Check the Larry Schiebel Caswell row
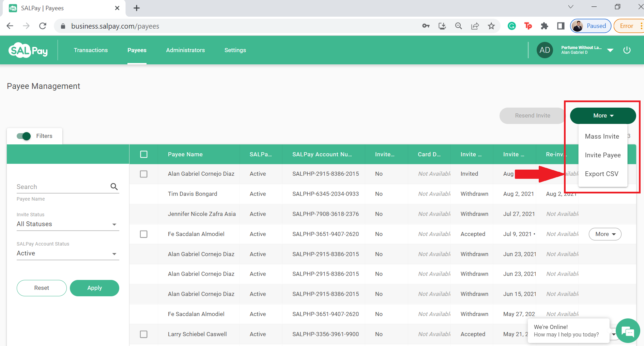The image size is (644, 346). pyautogui.click(x=144, y=334)
